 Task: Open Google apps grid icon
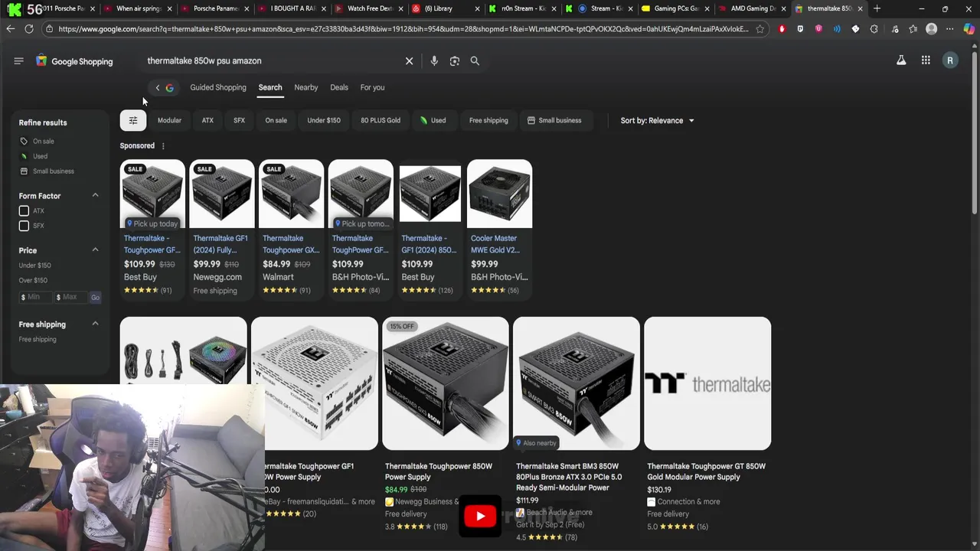926,60
